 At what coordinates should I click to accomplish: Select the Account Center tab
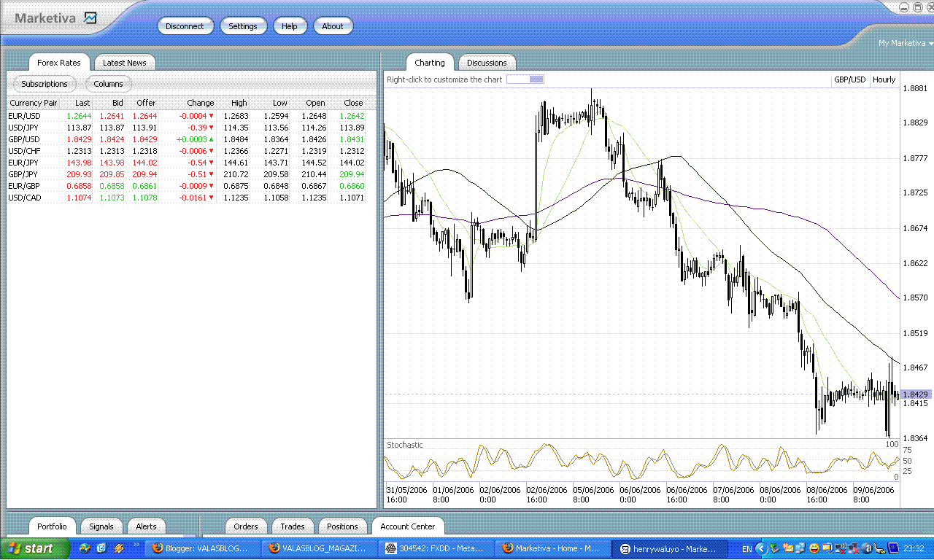click(408, 526)
